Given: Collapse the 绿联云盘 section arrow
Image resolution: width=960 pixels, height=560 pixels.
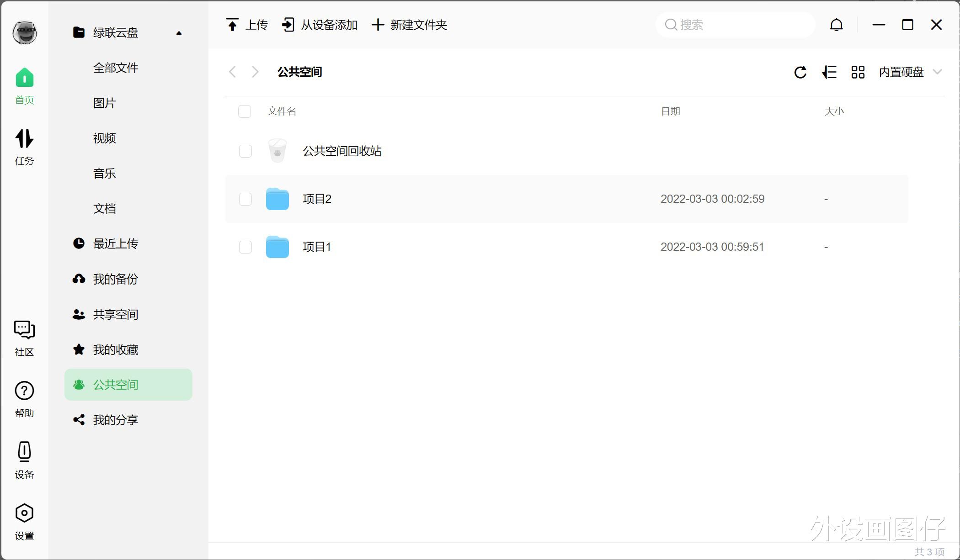Looking at the screenshot, I should tap(178, 33).
